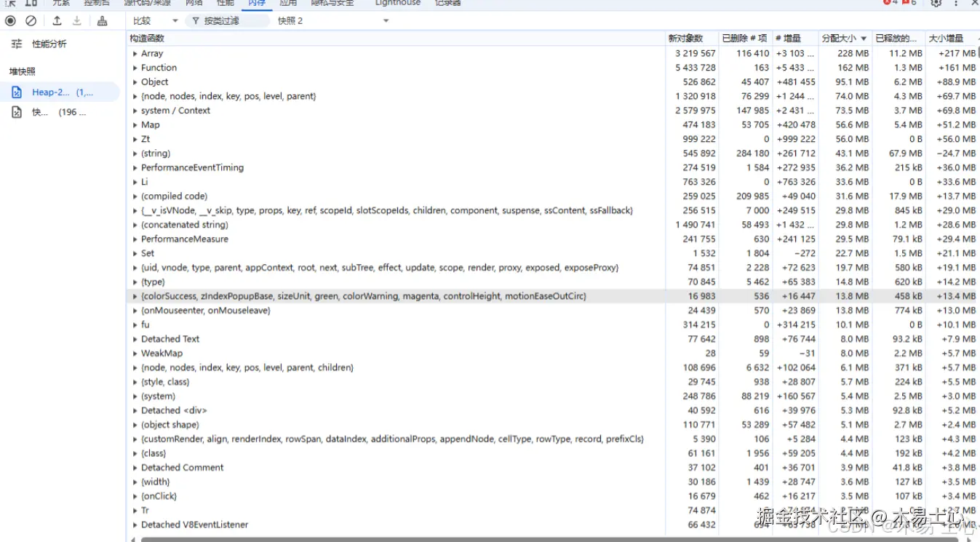Expand the Detached Text row

(135, 339)
